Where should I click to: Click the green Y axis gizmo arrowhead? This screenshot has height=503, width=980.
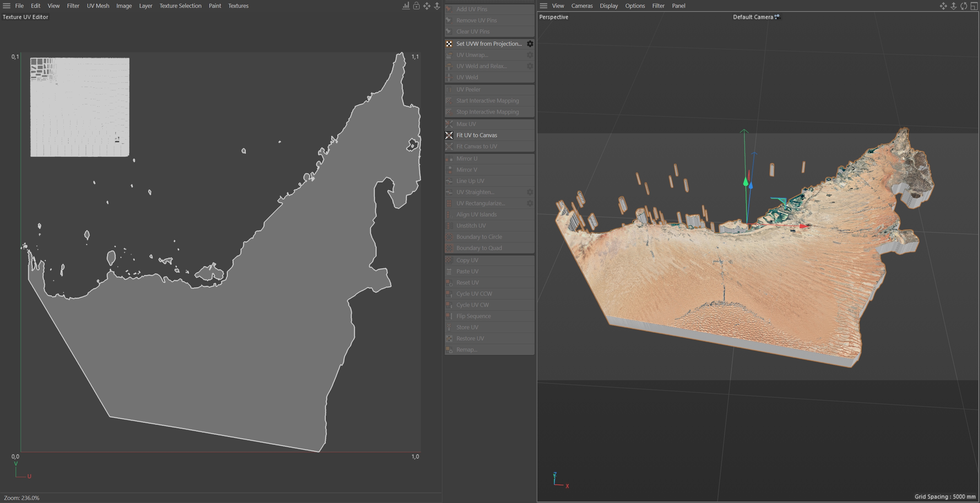pyautogui.click(x=745, y=182)
